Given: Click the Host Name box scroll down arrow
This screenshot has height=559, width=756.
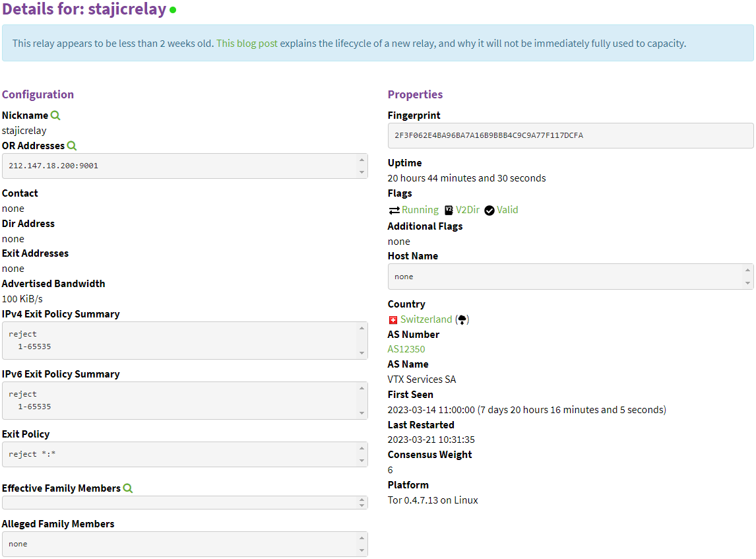Looking at the screenshot, I should (x=747, y=283).
